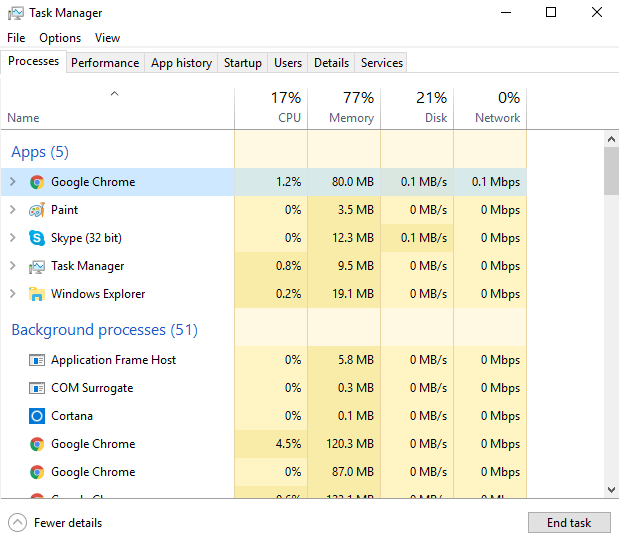The height and width of the screenshot is (544, 619).
Task: Expand the Windows Explorer entry
Action: pyautogui.click(x=13, y=294)
